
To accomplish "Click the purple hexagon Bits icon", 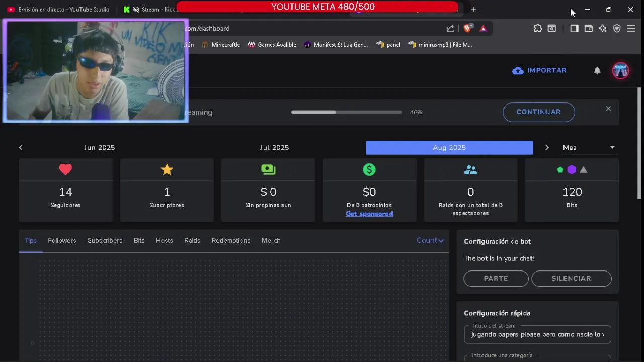I will [572, 170].
